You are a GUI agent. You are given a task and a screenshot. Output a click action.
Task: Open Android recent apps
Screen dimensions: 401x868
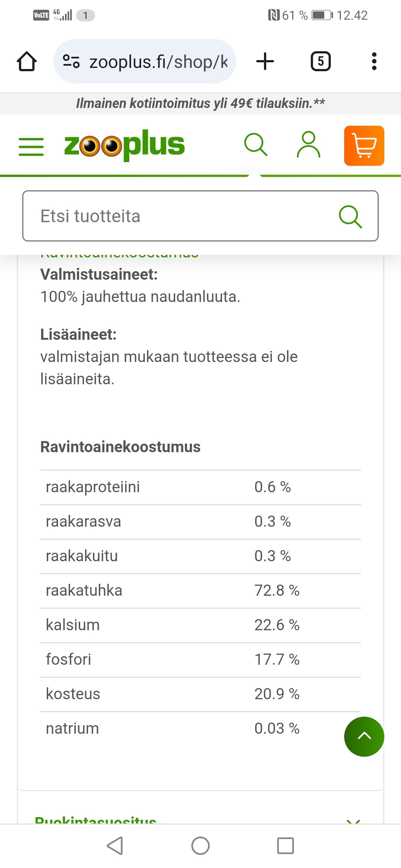tap(285, 846)
